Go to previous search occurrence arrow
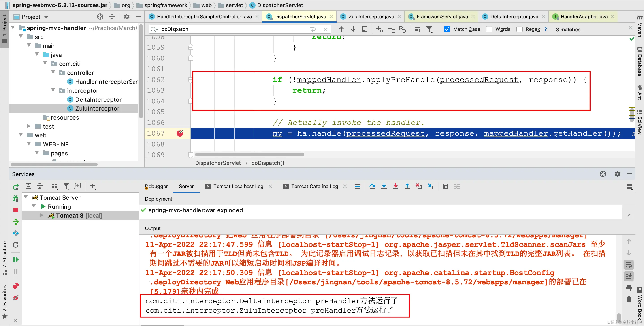 pyautogui.click(x=341, y=29)
